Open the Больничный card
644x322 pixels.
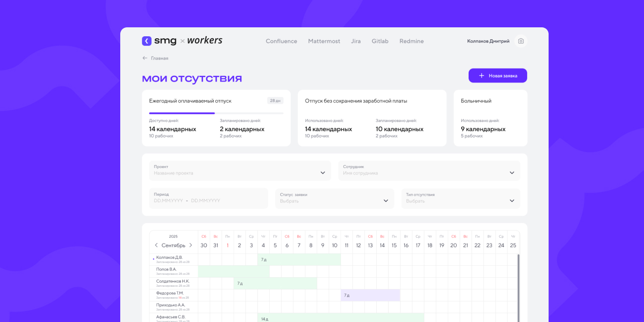490,118
